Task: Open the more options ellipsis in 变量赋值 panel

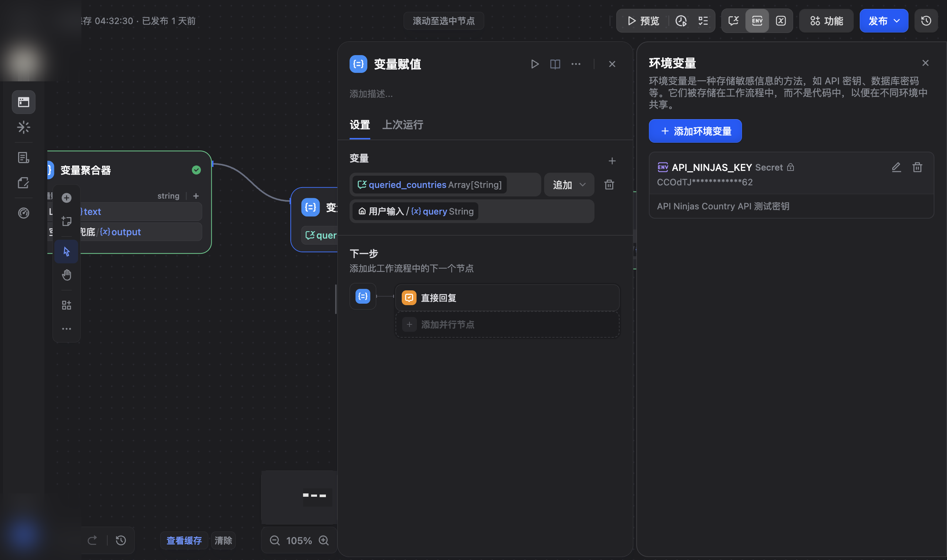Action: click(576, 64)
